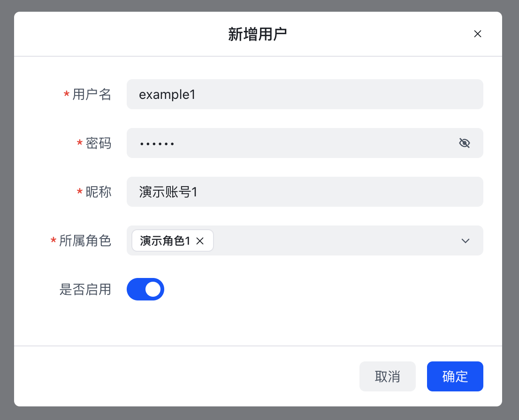Viewport: 519px width, 420px height.
Task: Cancel the form with 取消
Action: (x=388, y=376)
